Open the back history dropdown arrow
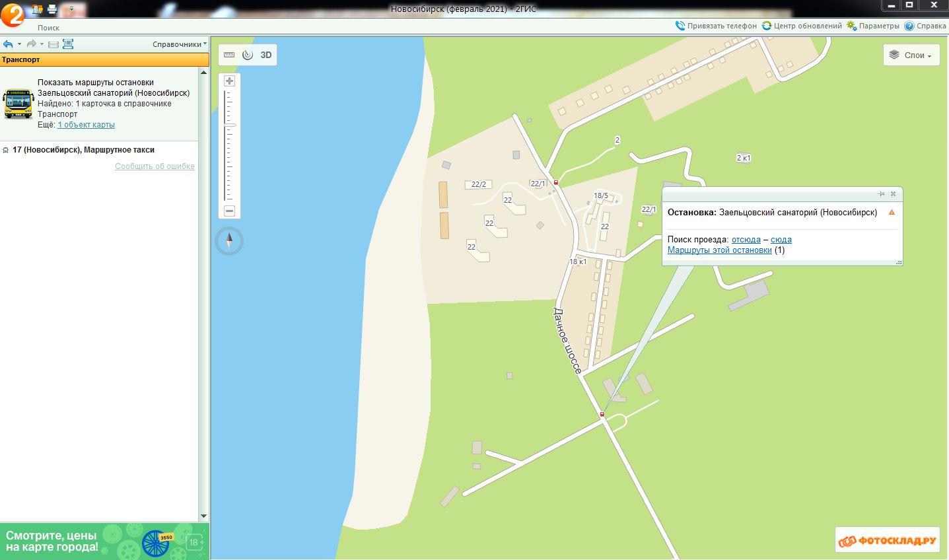Viewport: 949px width, 560px height. (x=19, y=44)
